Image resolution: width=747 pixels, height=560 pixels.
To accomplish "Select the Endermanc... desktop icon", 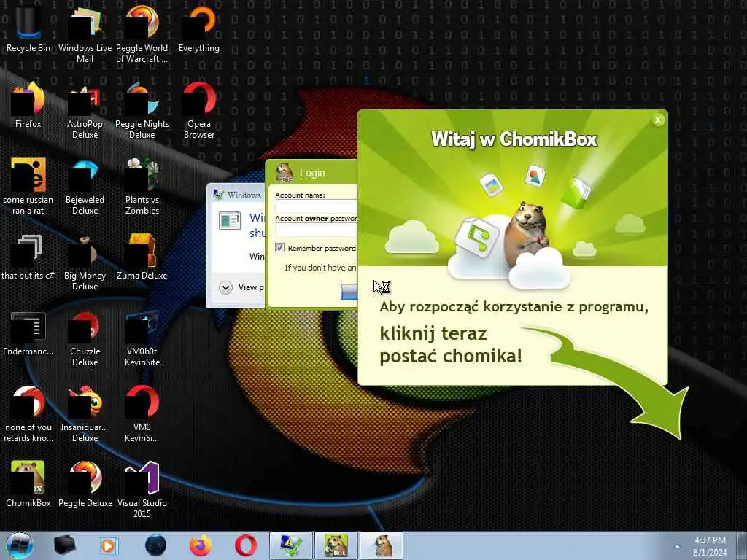I will (x=28, y=332).
